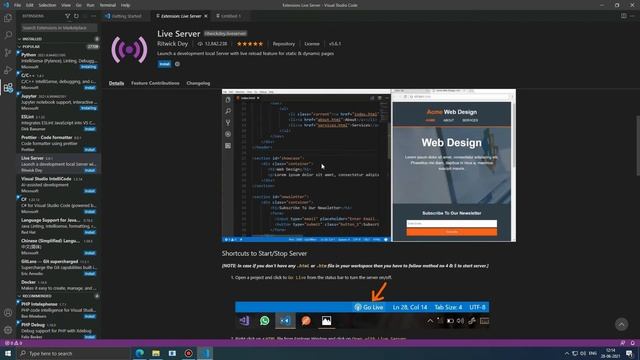
Task: Click the errors and warnings status indicator
Action: coord(13,343)
